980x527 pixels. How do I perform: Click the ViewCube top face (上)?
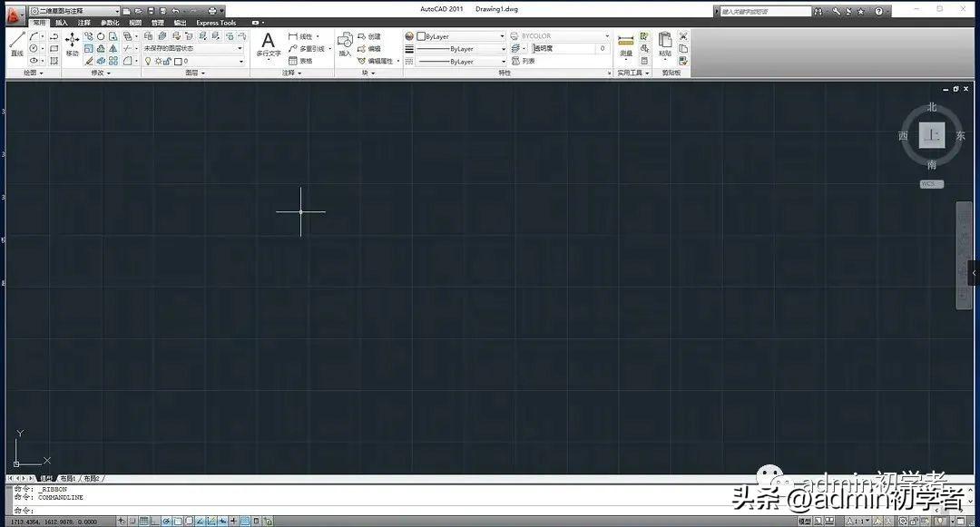tap(931, 135)
